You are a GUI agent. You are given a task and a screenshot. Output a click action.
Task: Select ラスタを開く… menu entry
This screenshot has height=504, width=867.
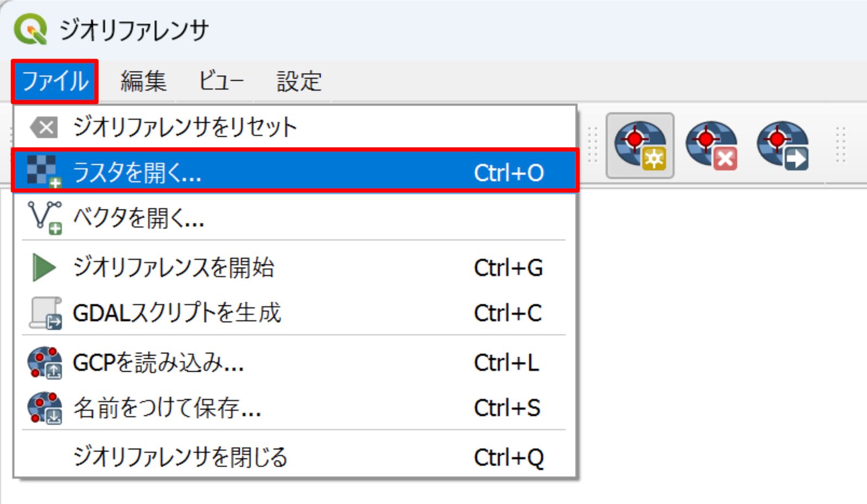click(295, 172)
